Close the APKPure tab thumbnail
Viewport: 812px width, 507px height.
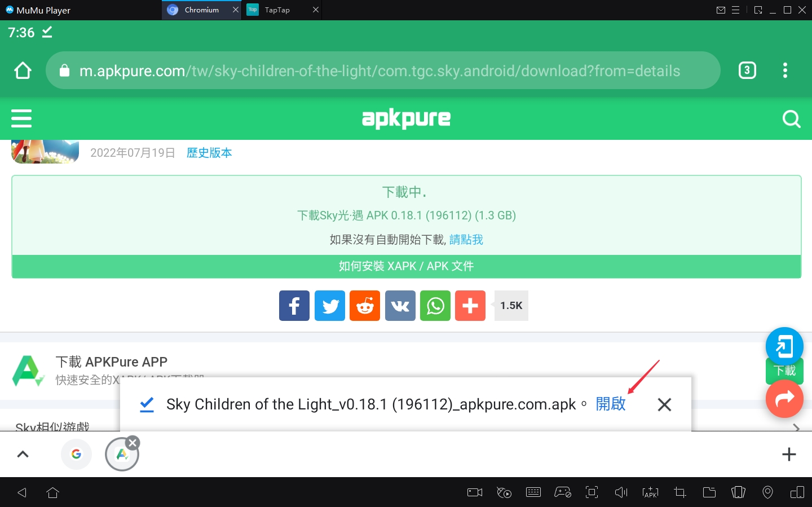tap(133, 443)
